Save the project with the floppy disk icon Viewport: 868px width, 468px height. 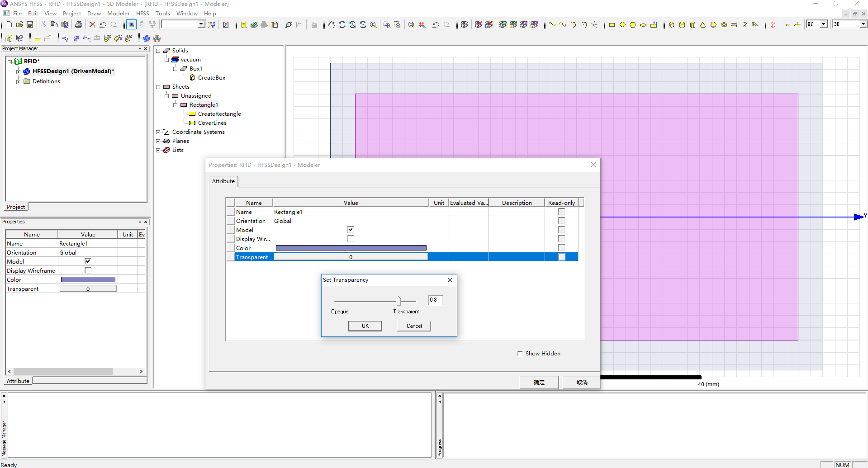[x=30, y=24]
